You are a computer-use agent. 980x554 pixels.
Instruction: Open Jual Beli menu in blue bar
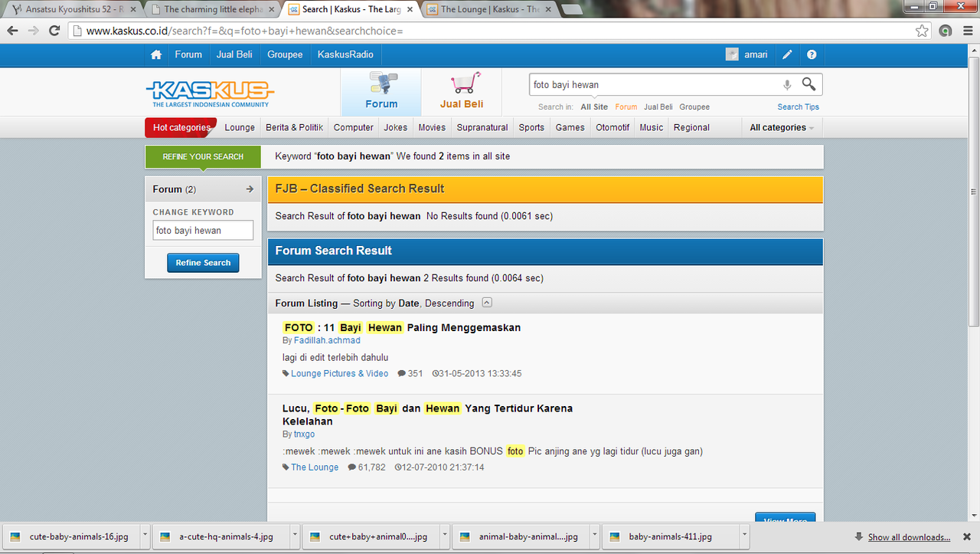click(x=235, y=54)
